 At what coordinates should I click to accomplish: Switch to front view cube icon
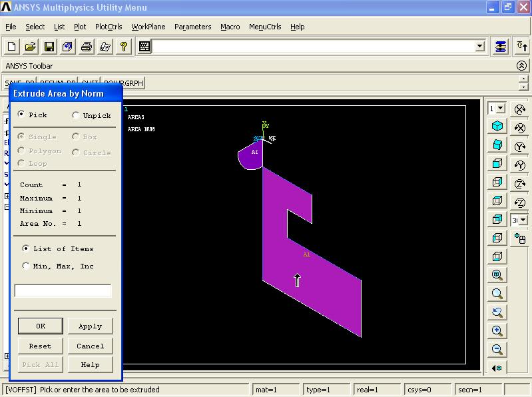(x=497, y=164)
